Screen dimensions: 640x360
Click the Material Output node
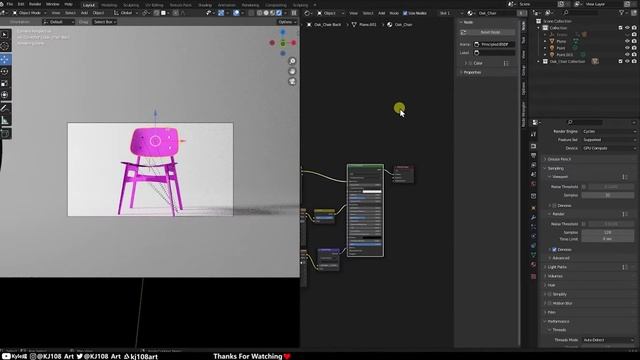403,174
